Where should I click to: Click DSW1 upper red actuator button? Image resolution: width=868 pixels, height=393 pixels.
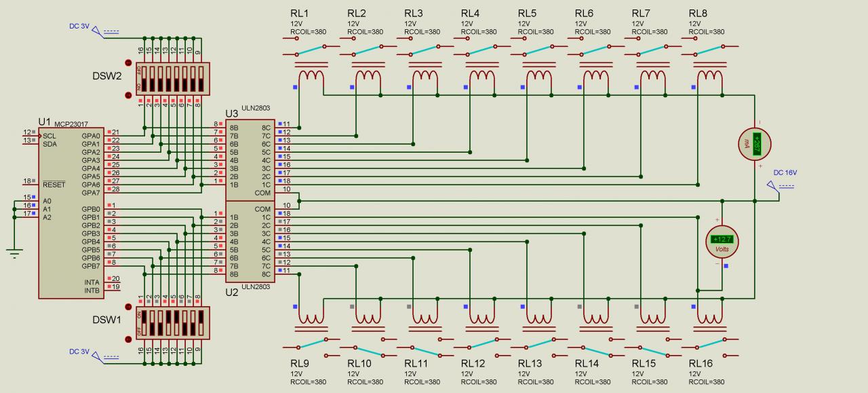click(127, 307)
